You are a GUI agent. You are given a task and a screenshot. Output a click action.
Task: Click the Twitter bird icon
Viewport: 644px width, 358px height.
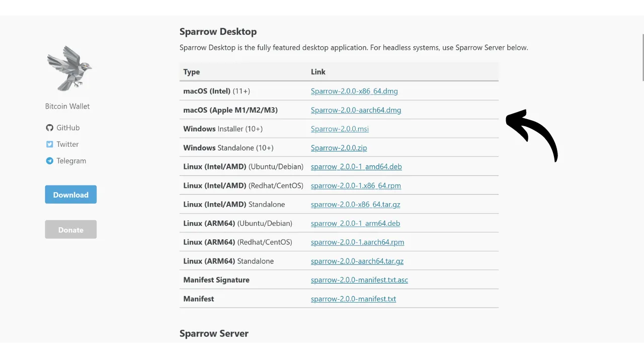point(49,144)
